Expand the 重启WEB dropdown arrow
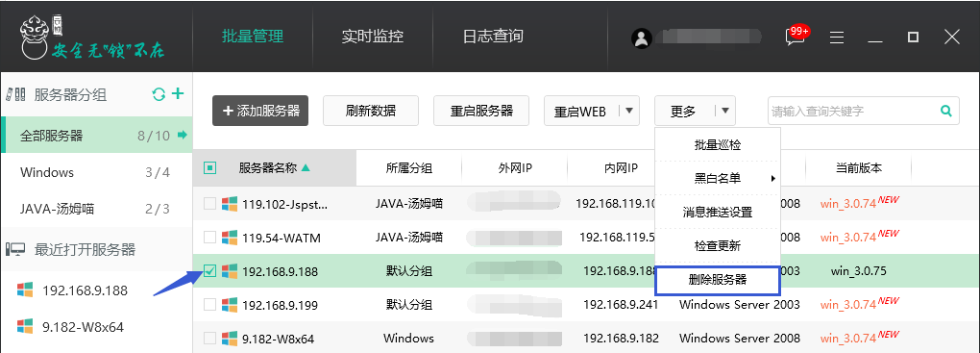 coord(628,111)
